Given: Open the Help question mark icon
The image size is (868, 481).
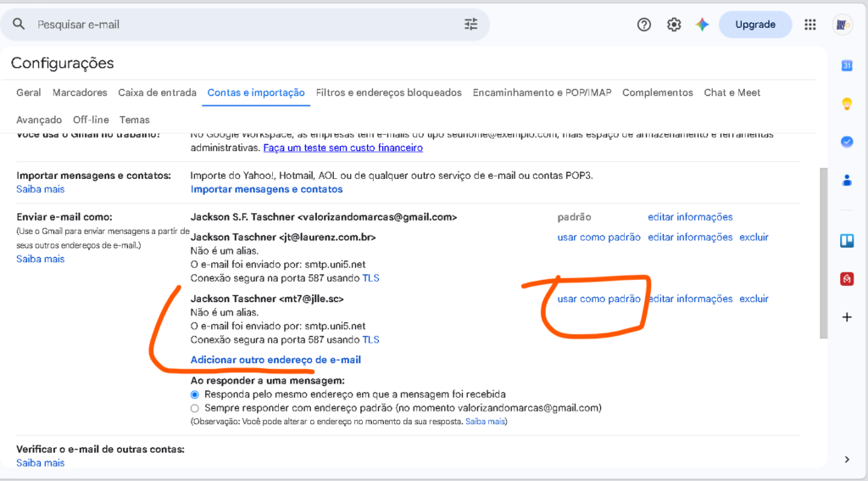Looking at the screenshot, I should pyautogui.click(x=644, y=25).
